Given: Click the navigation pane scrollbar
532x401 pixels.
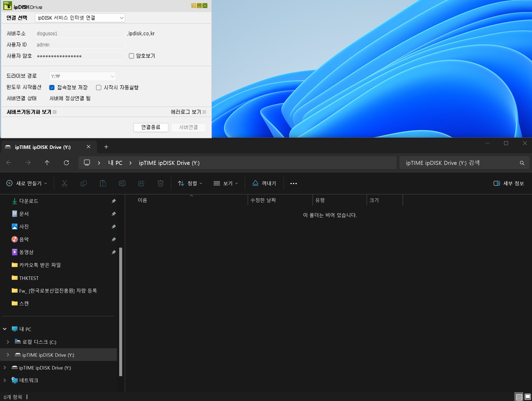Looking at the screenshot, I should click(121, 312).
